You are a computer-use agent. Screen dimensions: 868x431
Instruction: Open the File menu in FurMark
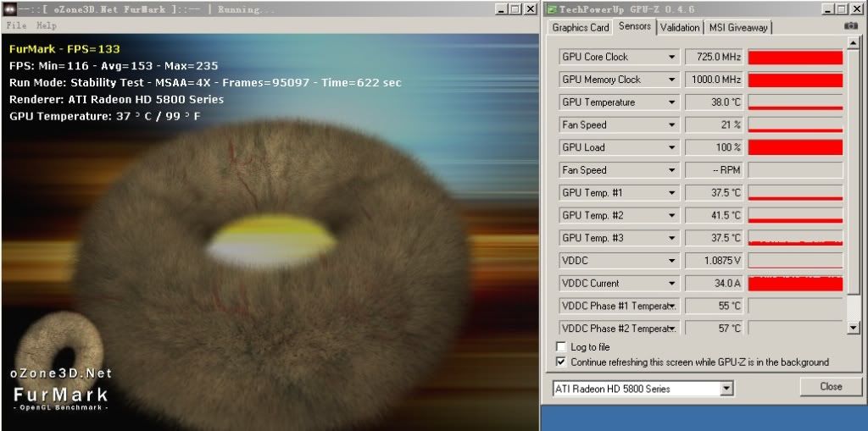pyautogui.click(x=17, y=25)
